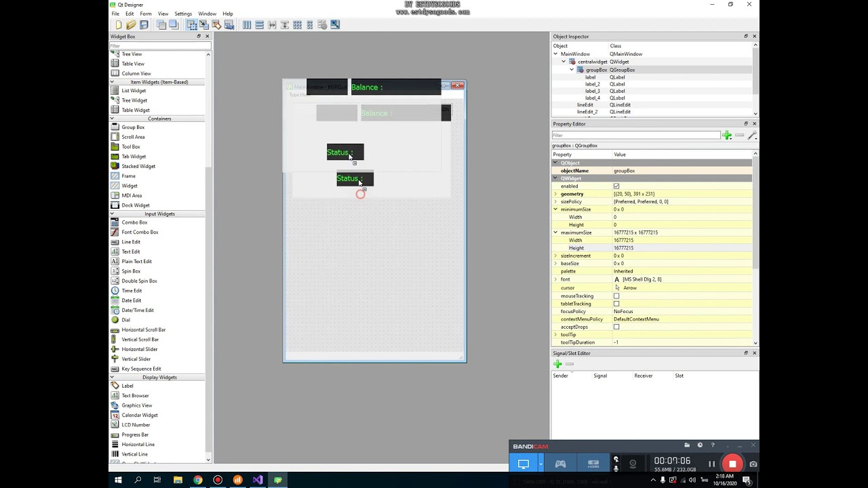
Task: Apply Lay Out in a Grid
Action: click(297, 25)
